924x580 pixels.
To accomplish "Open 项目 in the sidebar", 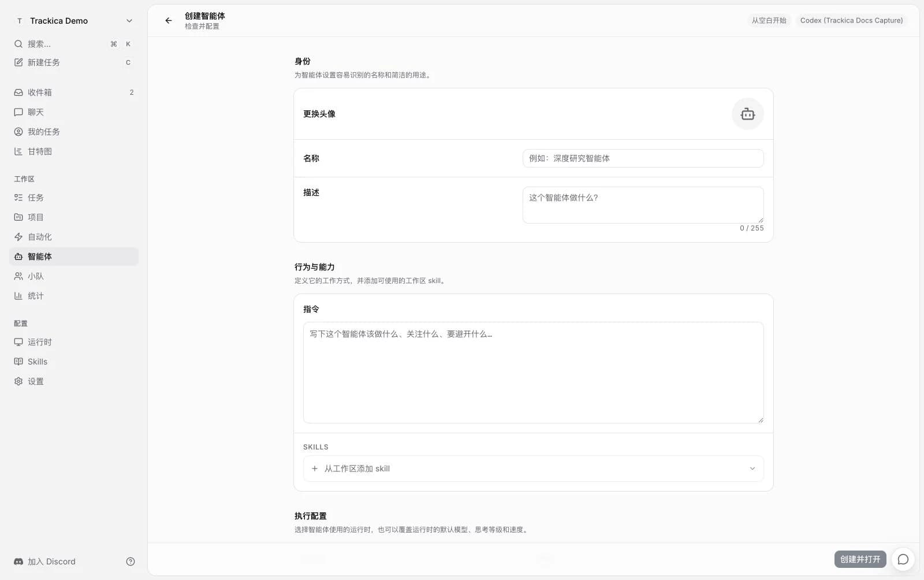I will click(74, 217).
